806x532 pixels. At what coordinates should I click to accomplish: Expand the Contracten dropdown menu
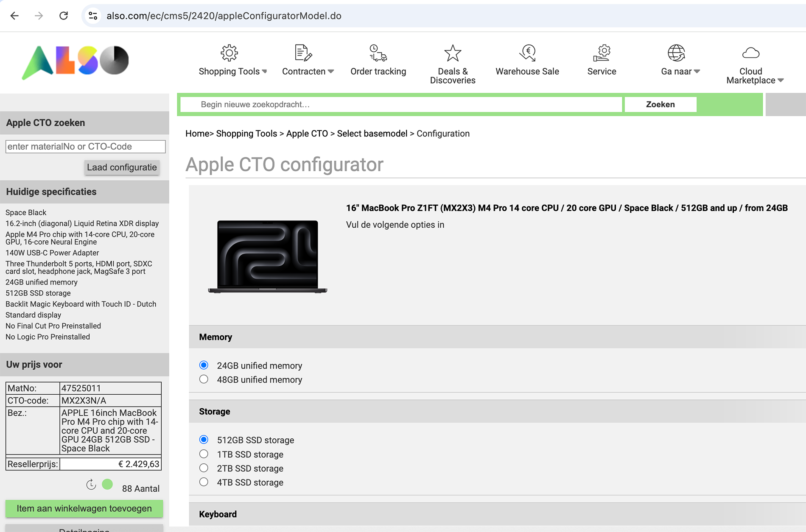pyautogui.click(x=331, y=71)
